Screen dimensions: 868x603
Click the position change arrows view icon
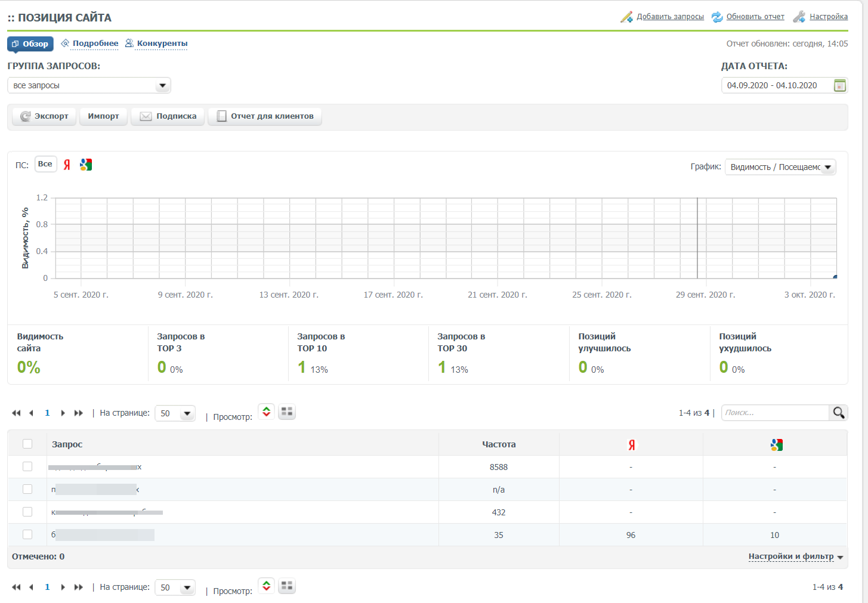[x=266, y=412]
